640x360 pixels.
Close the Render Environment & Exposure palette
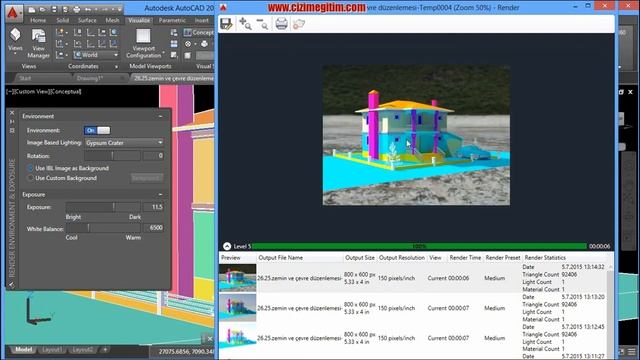click(12, 112)
